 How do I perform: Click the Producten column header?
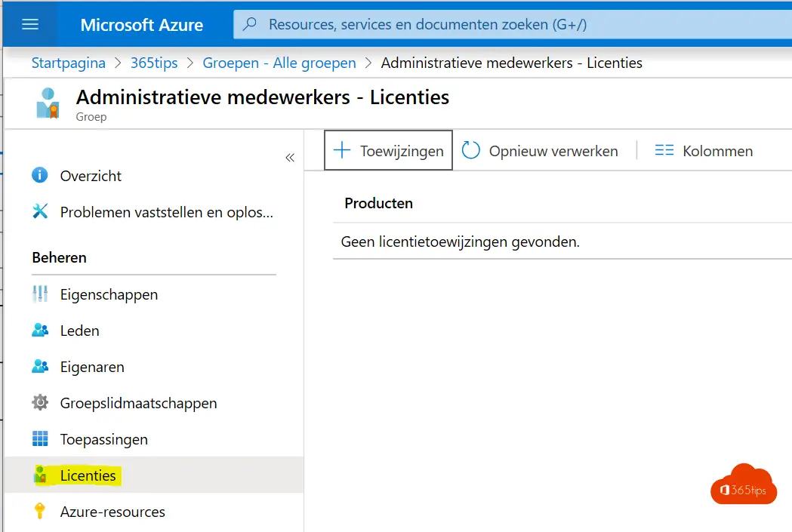(379, 203)
